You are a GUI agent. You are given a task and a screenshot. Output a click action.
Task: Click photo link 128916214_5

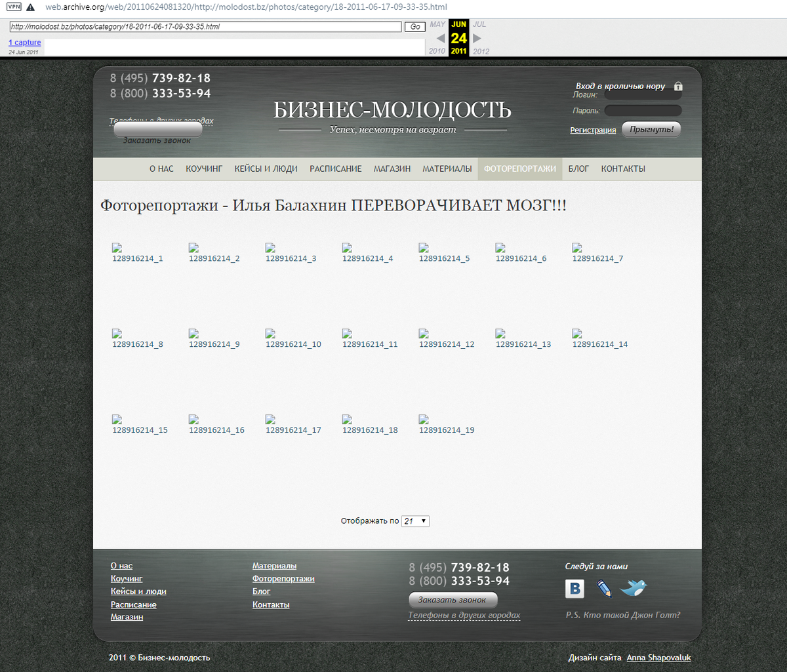(x=445, y=258)
